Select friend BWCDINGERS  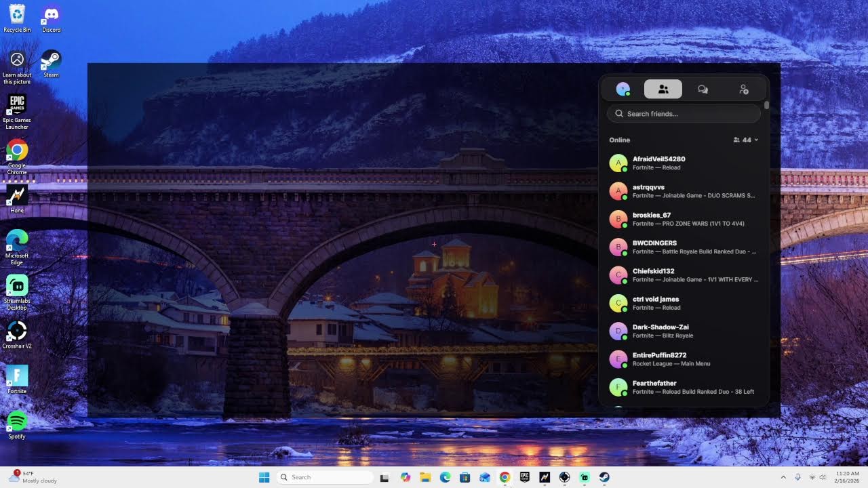point(684,247)
